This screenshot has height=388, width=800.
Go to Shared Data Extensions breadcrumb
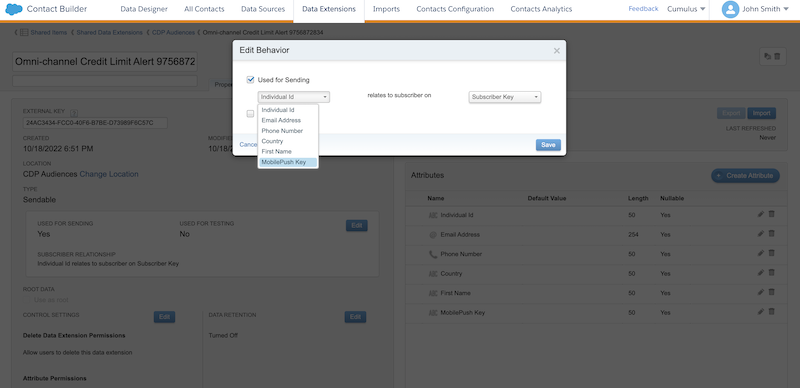[110, 33]
